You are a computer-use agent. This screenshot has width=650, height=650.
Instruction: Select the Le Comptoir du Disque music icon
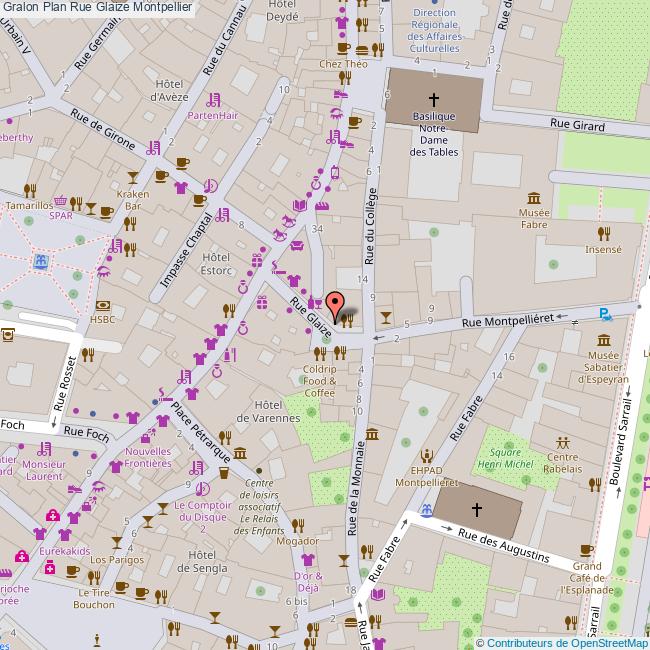click(x=203, y=489)
